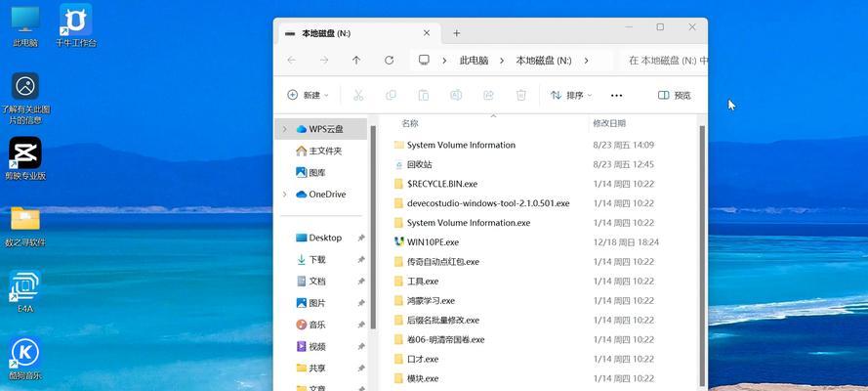Expand the WPS云盘 tree node

pos(285,129)
